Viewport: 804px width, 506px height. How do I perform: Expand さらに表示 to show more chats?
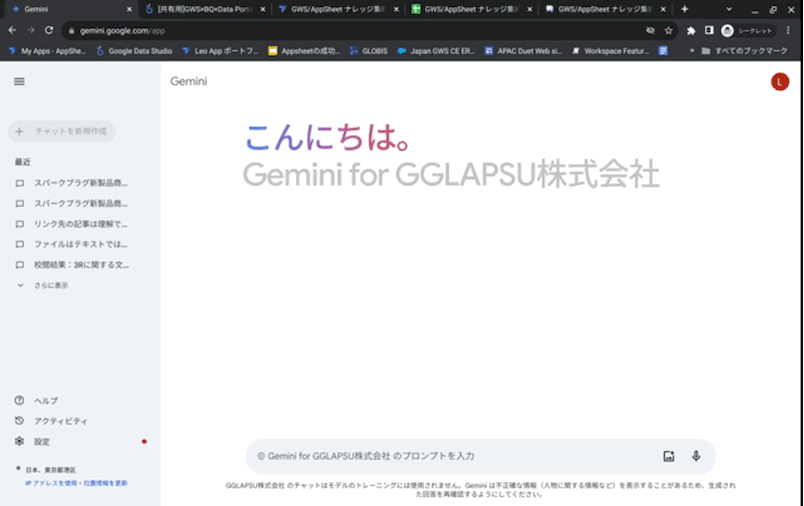pos(43,286)
